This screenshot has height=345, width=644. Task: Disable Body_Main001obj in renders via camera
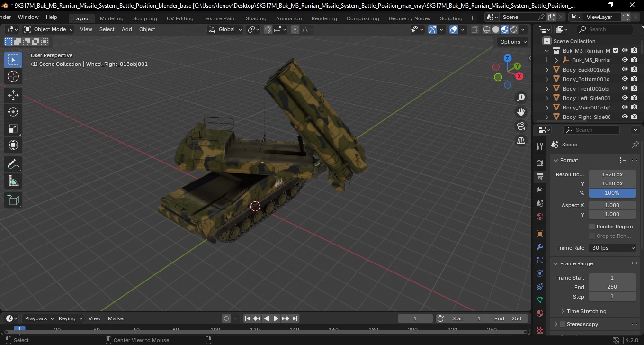coord(635,107)
